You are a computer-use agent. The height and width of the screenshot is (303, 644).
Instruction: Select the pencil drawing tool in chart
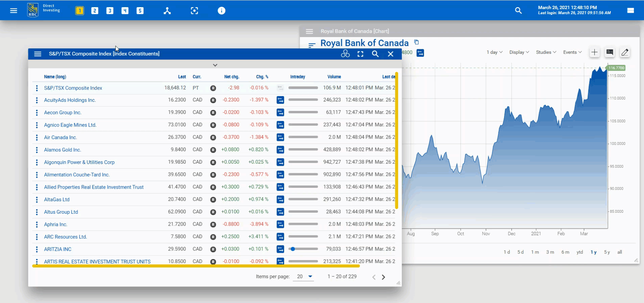[x=625, y=52]
